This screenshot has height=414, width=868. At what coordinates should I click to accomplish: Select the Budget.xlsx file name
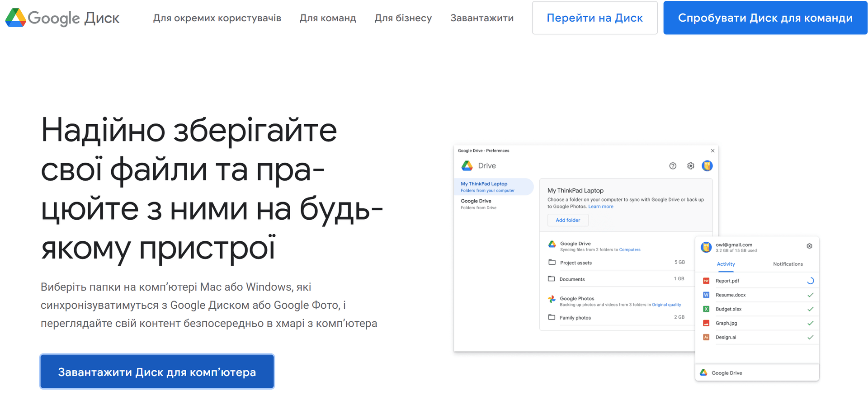pos(728,309)
